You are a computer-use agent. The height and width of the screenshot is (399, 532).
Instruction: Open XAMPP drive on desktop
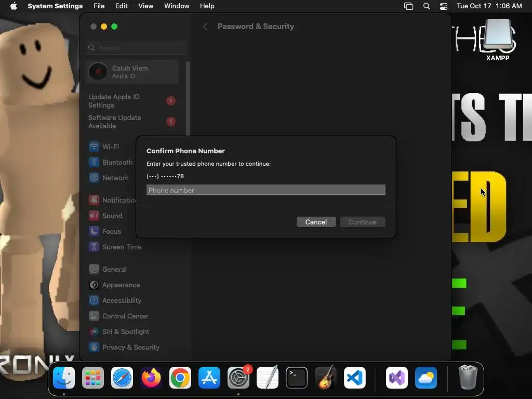click(x=498, y=40)
